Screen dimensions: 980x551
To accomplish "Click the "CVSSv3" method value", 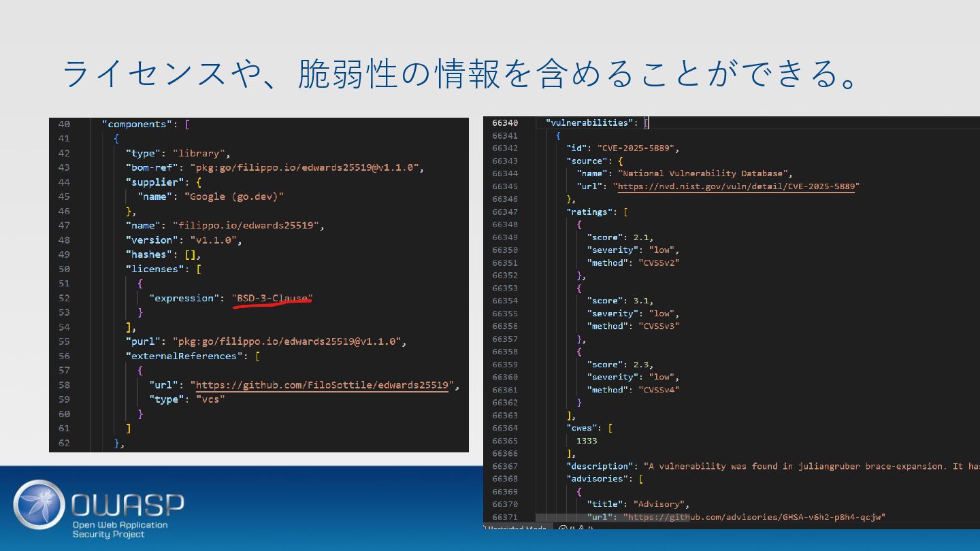I will pyautogui.click(x=659, y=326).
